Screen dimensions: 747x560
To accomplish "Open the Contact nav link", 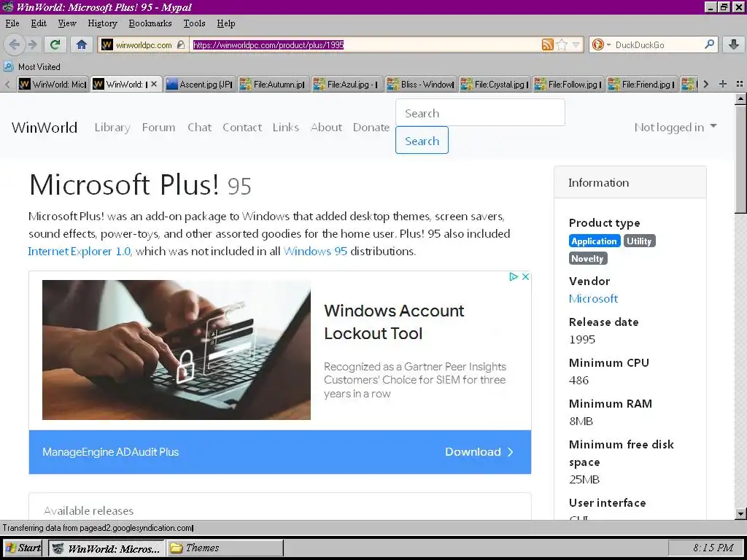I will pyautogui.click(x=242, y=127).
